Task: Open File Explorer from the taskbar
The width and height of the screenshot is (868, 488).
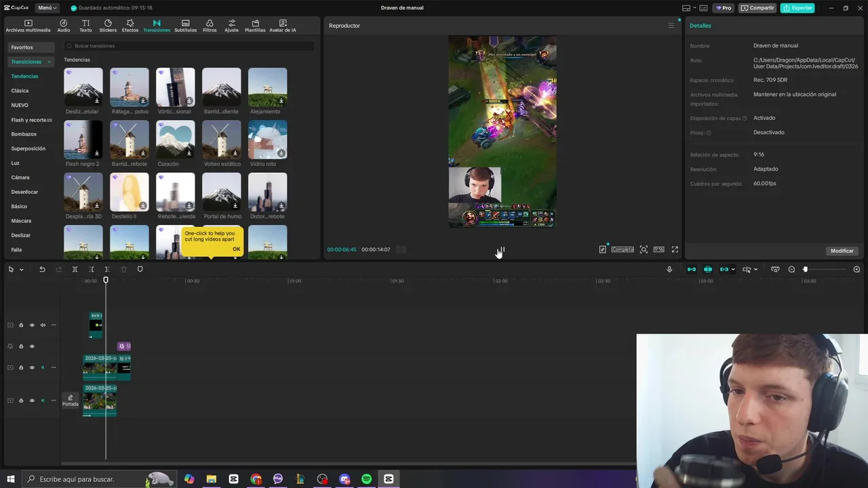Action: [211, 479]
